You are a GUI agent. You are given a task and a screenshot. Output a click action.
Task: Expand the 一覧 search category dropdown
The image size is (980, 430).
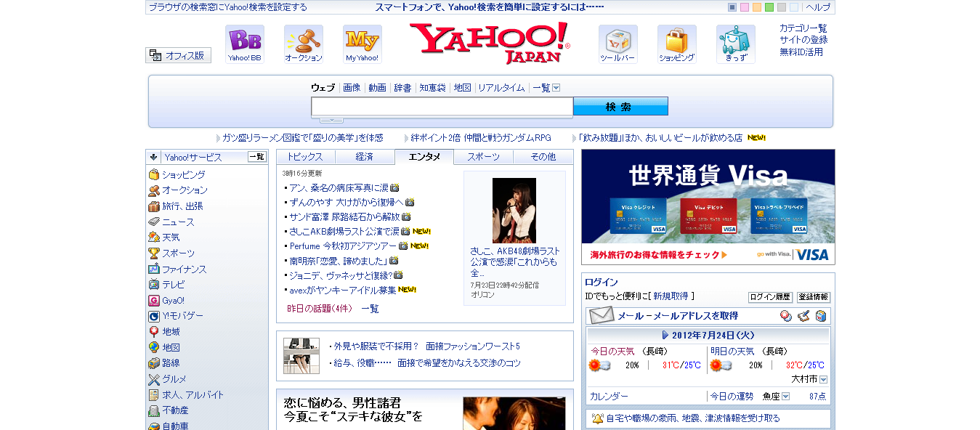pyautogui.click(x=556, y=88)
